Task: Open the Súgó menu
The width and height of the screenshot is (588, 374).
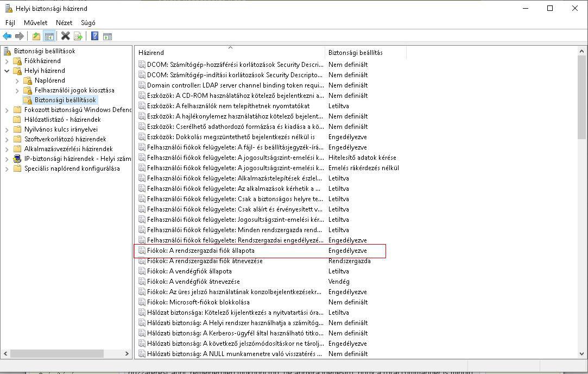Action: 88,22
